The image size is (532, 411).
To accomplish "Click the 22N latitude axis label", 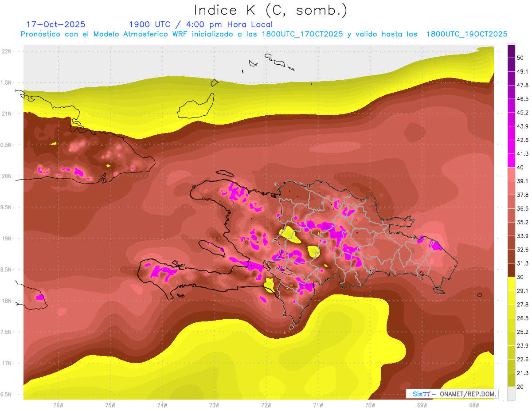I will [x=7, y=51].
